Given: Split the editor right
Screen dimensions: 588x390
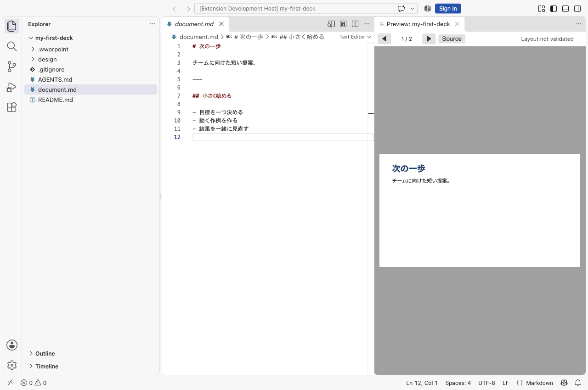Looking at the screenshot, I should pos(355,24).
